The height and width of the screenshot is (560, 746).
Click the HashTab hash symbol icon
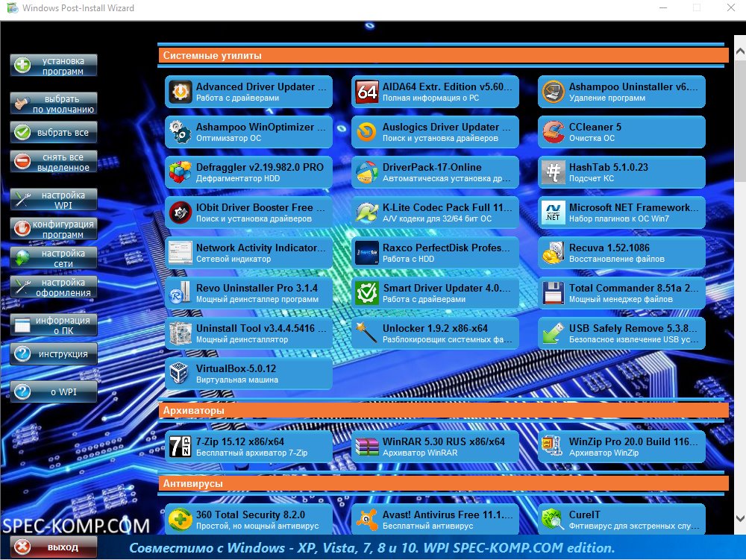pos(554,172)
